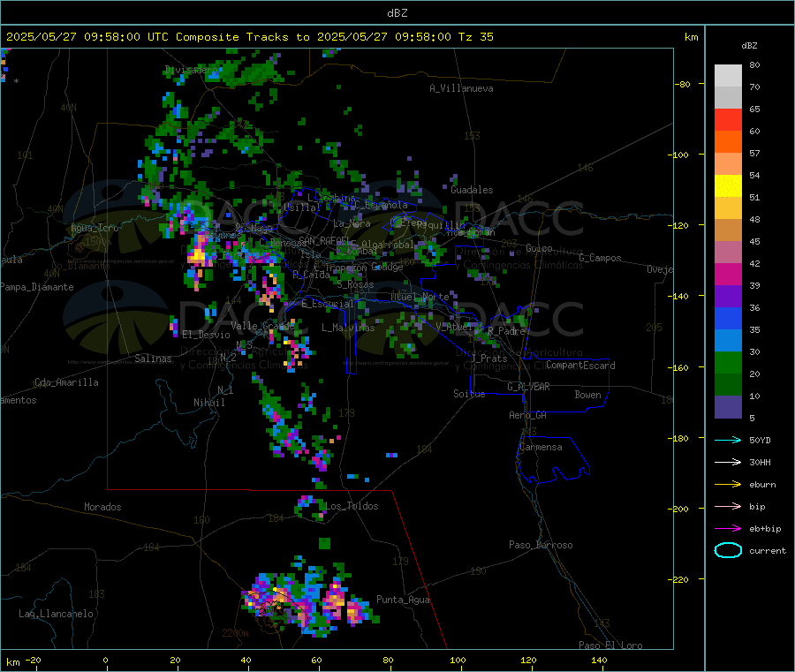The height and width of the screenshot is (672, 795).
Task: Click the 30HM white arrow legend icon
Action: point(728,462)
